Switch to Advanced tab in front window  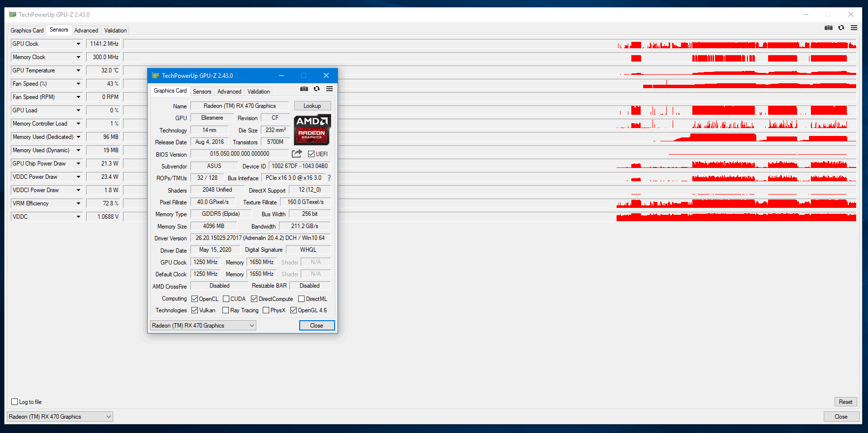pyautogui.click(x=229, y=92)
